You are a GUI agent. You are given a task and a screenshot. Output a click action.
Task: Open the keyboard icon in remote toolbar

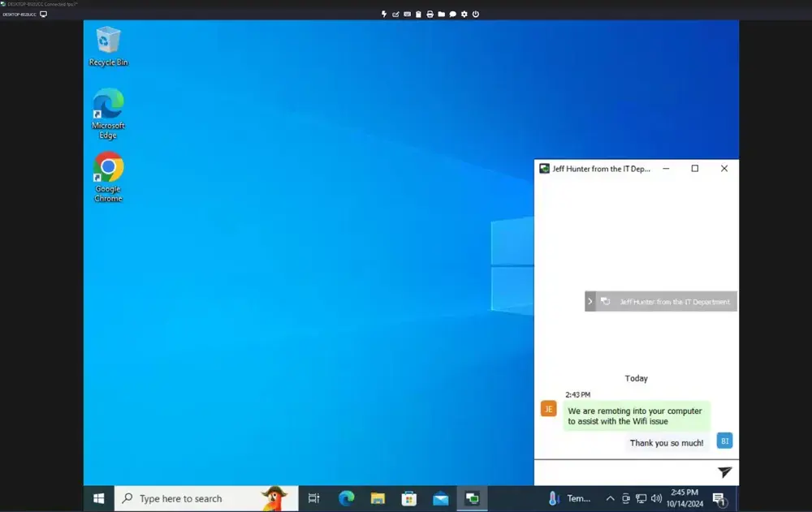tap(407, 14)
